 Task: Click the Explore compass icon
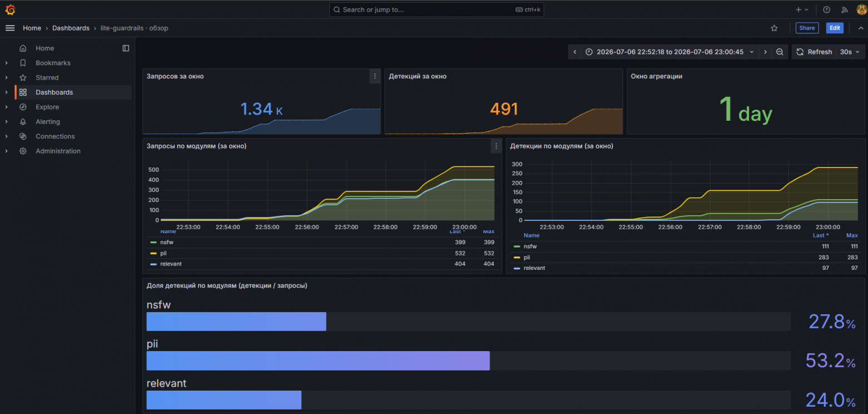[23, 107]
